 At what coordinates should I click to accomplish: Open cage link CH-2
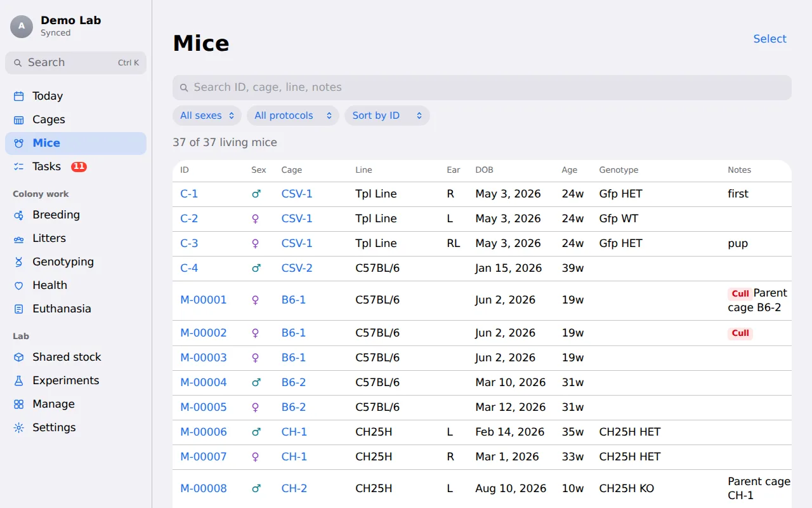(294, 488)
